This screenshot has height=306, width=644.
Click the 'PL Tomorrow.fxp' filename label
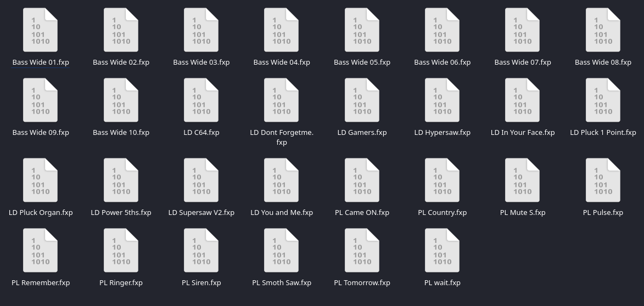tap(362, 282)
